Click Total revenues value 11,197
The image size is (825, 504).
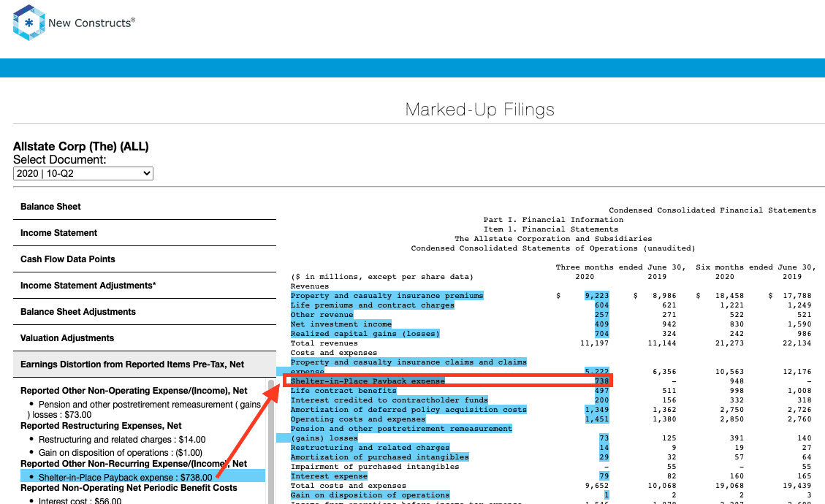tap(595, 343)
